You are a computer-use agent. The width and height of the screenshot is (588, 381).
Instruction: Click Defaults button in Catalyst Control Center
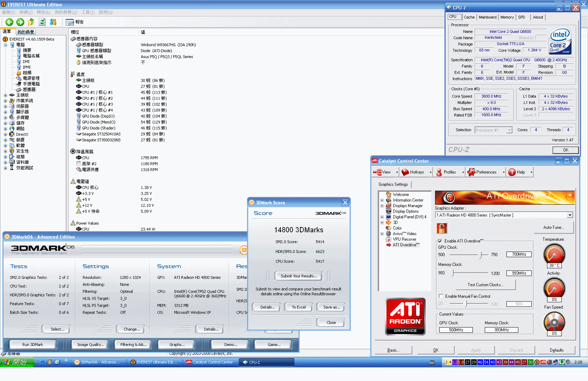coord(556,350)
